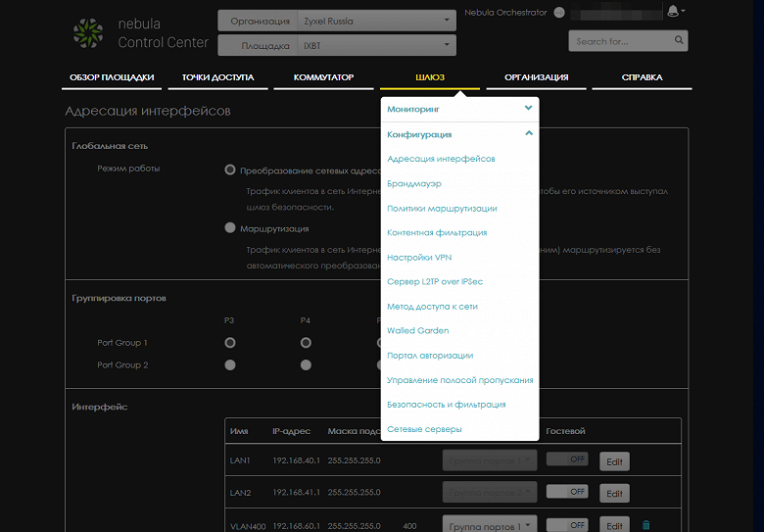Collapse the Конфигурация menu section
Screen dimensions: 764x532
tap(459, 134)
